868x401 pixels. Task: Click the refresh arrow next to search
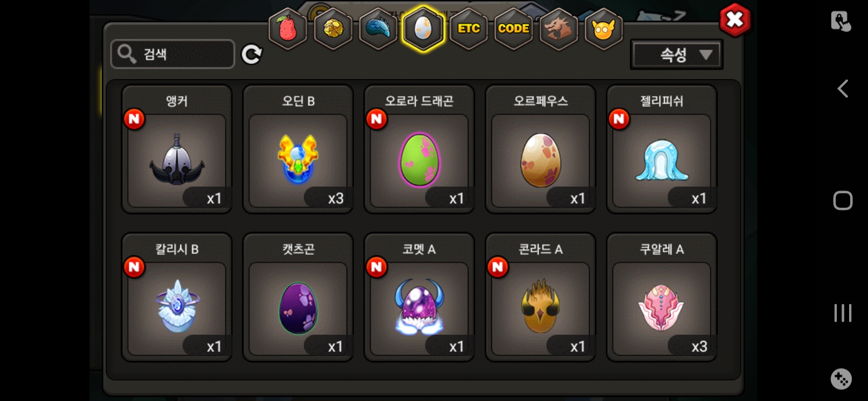251,55
